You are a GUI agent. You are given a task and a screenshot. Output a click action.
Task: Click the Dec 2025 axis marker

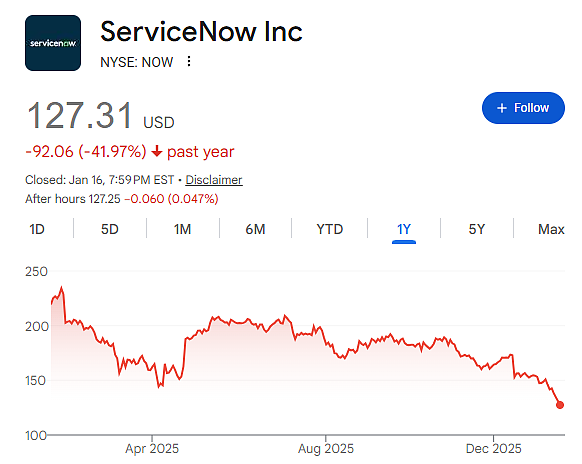click(493, 448)
